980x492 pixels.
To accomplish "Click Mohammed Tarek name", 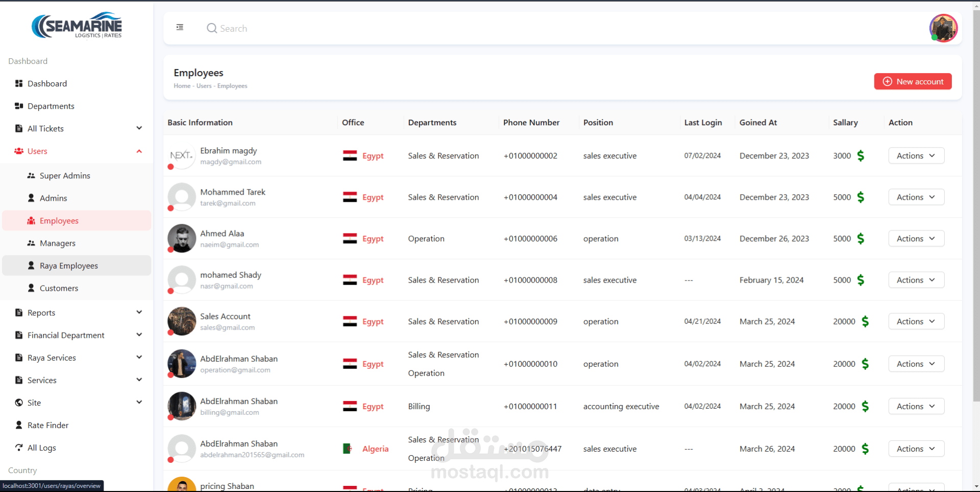I will click(233, 192).
